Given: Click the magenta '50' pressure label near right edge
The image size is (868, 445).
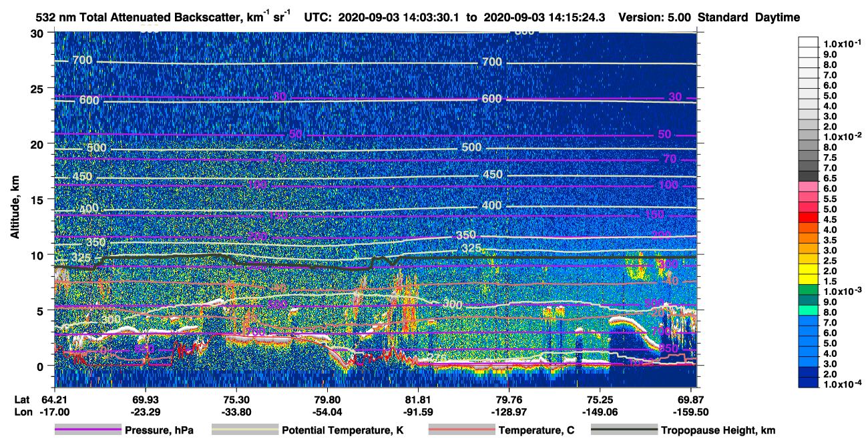Looking at the screenshot, I should (x=664, y=134).
